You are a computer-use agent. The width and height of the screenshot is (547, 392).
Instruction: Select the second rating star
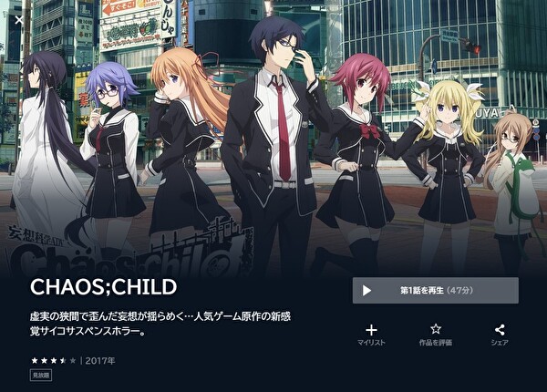[x=44, y=360]
